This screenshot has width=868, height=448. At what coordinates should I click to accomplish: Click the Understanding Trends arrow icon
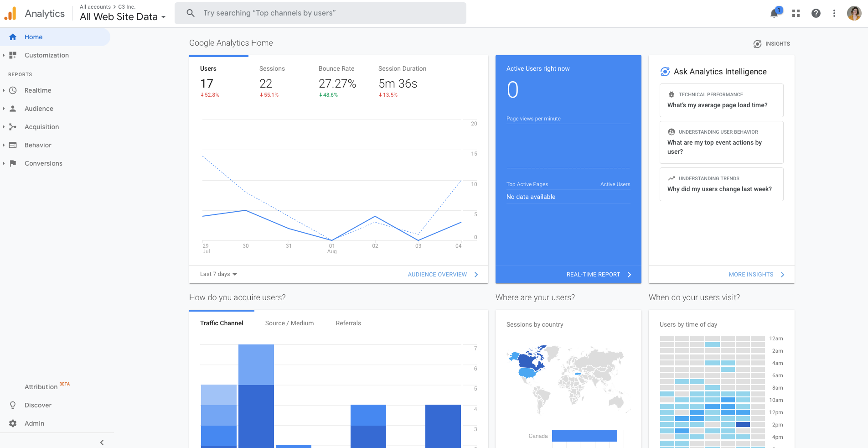[672, 178]
